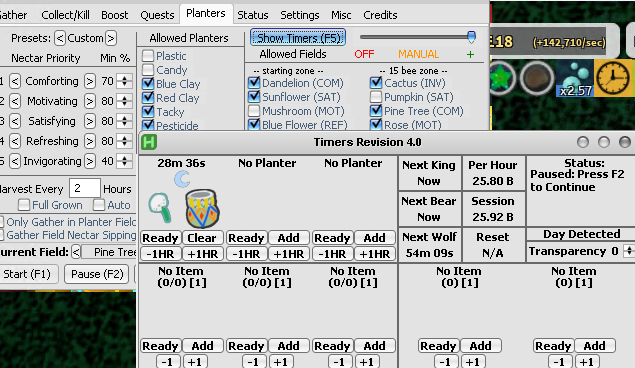Uncheck Red Clay planter
This screenshot has height=368, width=635.
148,98
